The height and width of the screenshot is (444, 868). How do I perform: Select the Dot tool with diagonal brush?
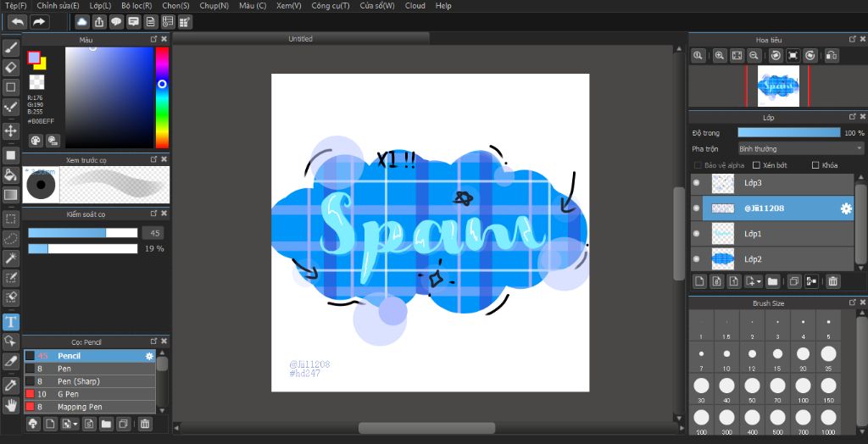point(11,108)
